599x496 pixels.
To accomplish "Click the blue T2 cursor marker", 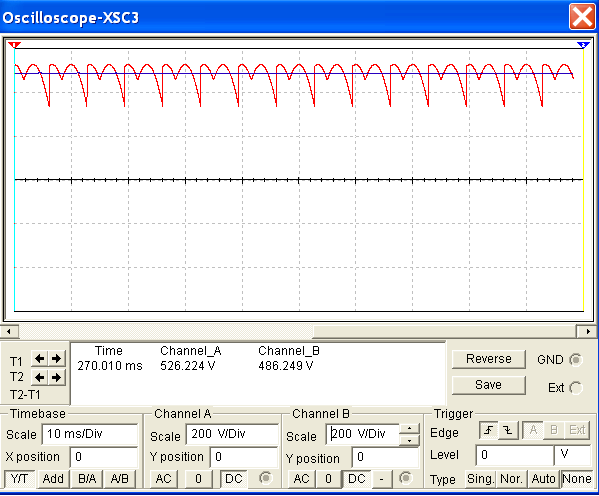I will point(583,45).
